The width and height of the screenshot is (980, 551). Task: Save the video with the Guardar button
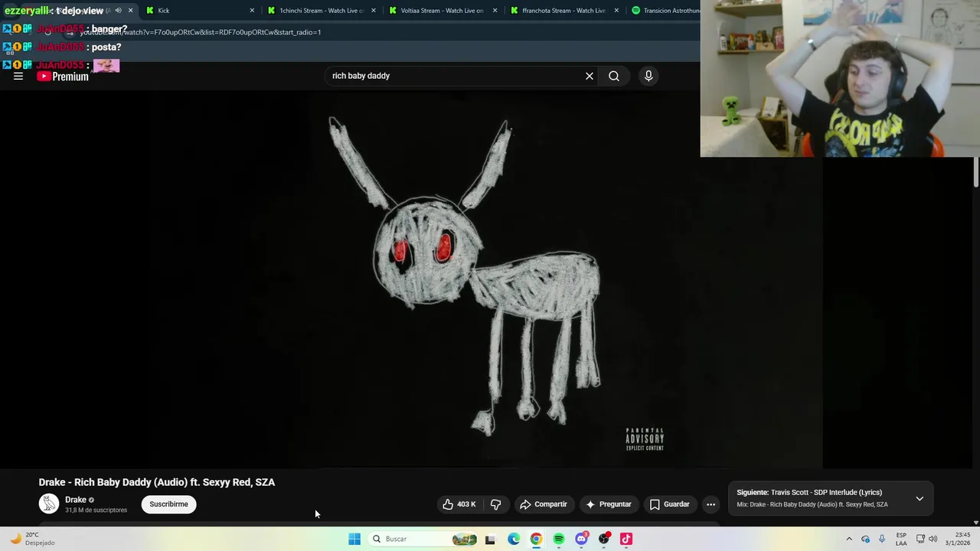[669, 504]
